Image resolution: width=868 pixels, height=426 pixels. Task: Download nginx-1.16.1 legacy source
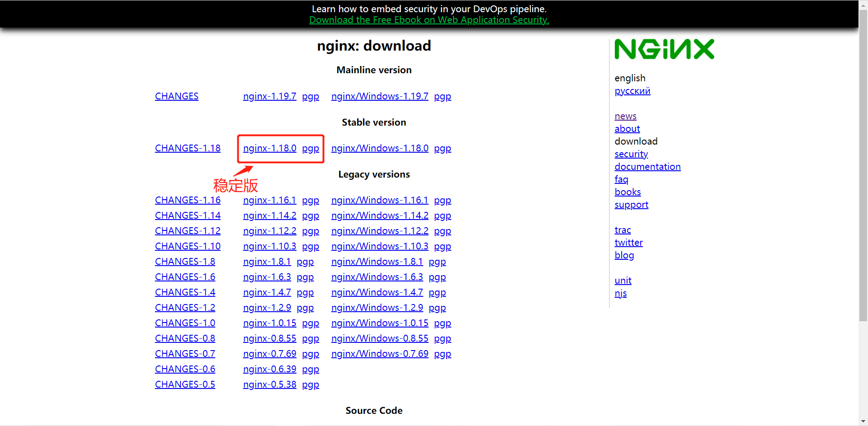click(269, 200)
